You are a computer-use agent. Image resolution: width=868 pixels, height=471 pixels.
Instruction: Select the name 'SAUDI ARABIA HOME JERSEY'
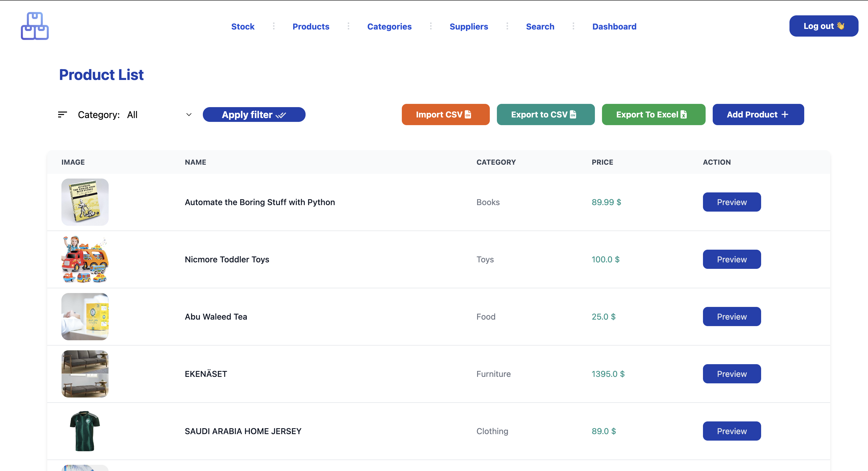[243, 431]
